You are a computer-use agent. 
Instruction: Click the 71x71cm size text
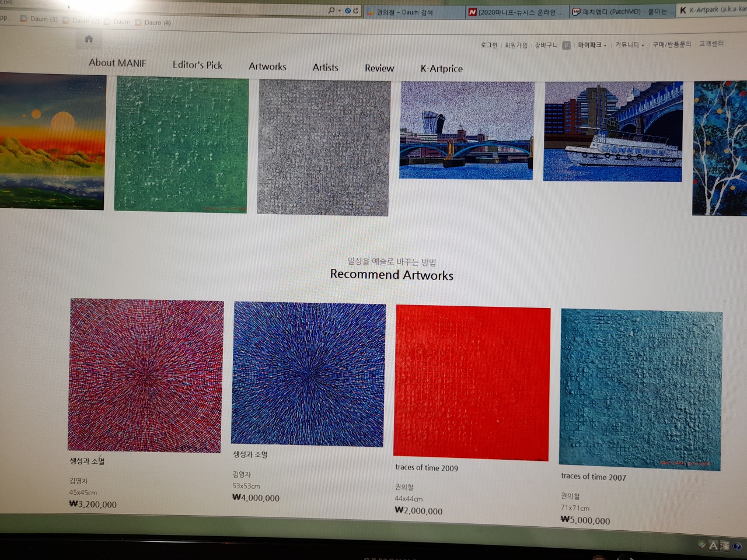coord(575,508)
